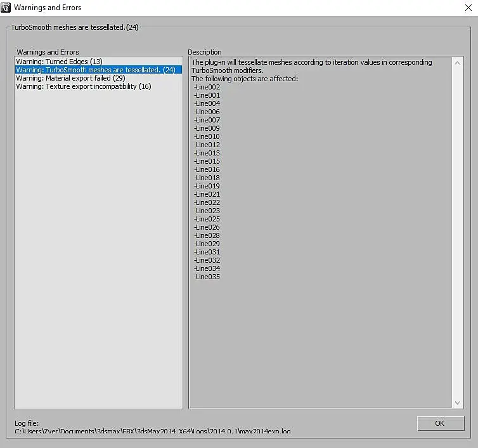Click empty area of warnings list box
This screenshot has width=478, height=448.
coord(98,244)
